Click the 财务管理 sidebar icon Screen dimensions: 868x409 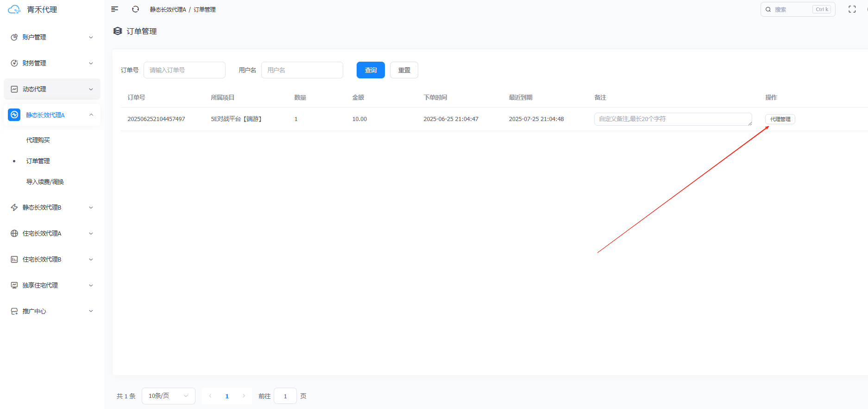14,63
